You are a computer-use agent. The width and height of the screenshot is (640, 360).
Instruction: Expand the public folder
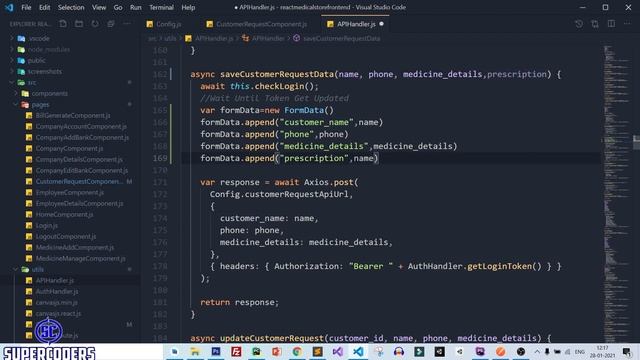(x=36, y=60)
